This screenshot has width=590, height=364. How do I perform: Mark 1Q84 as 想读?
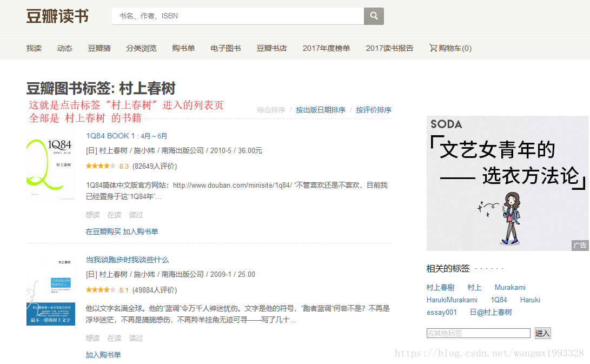tap(93, 215)
